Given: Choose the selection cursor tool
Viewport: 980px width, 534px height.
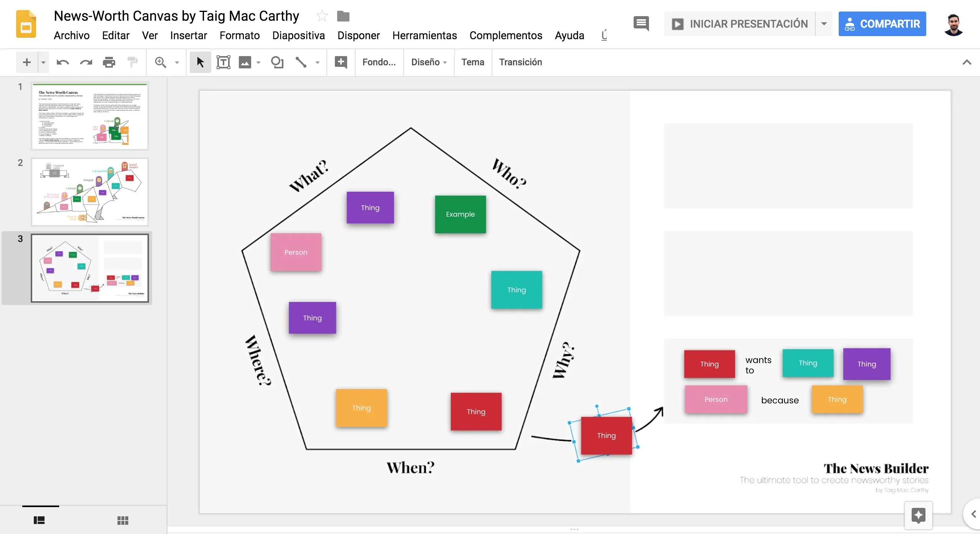Looking at the screenshot, I should click(199, 62).
